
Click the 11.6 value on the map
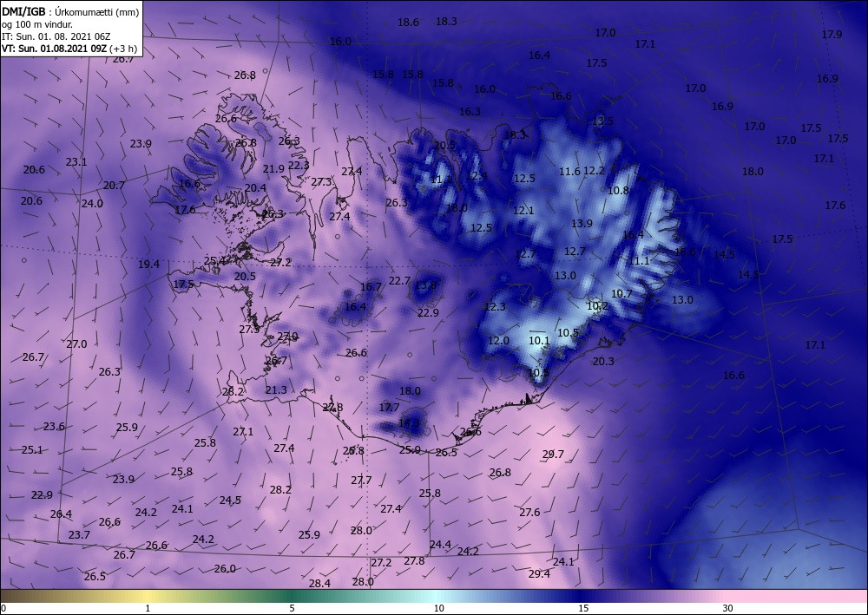[x=569, y=172]
